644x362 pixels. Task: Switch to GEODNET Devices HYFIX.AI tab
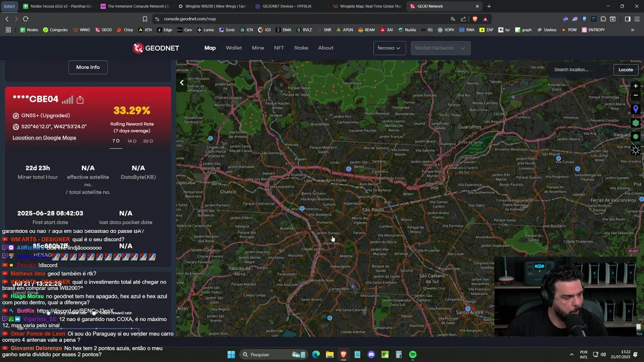tap(289, 6)
